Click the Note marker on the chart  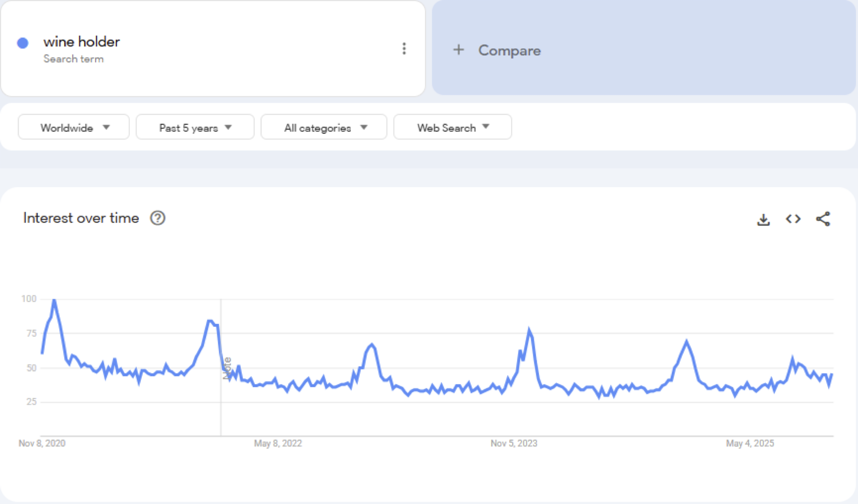[x=227, y=368]
